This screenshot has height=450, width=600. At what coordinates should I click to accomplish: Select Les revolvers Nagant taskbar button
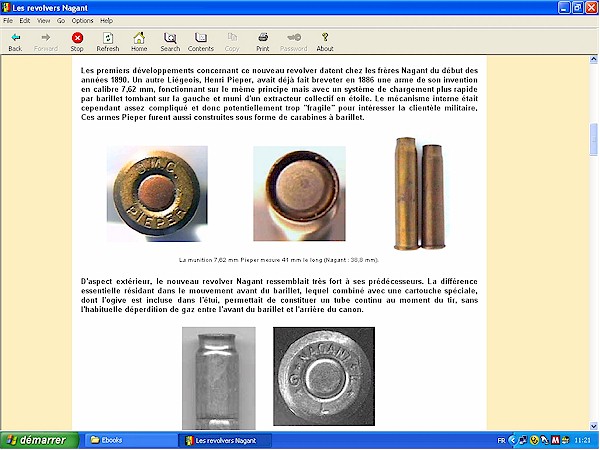tap(225, 440)
